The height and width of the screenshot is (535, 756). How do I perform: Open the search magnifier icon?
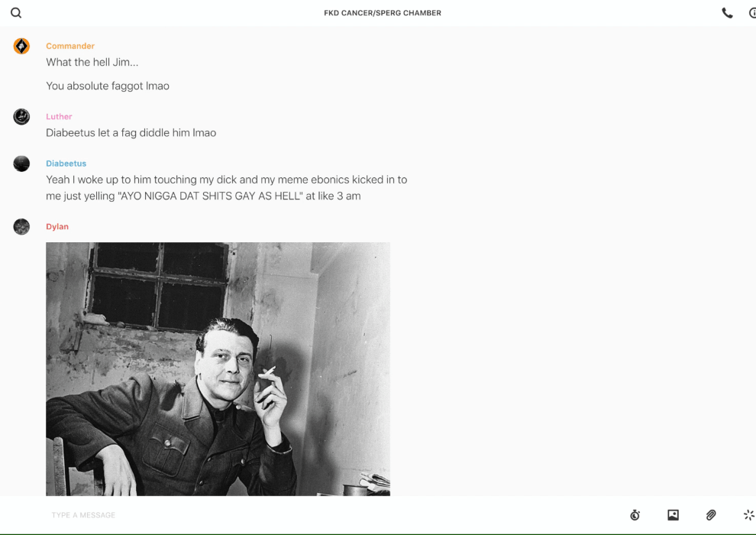click(x=16, y=13)
